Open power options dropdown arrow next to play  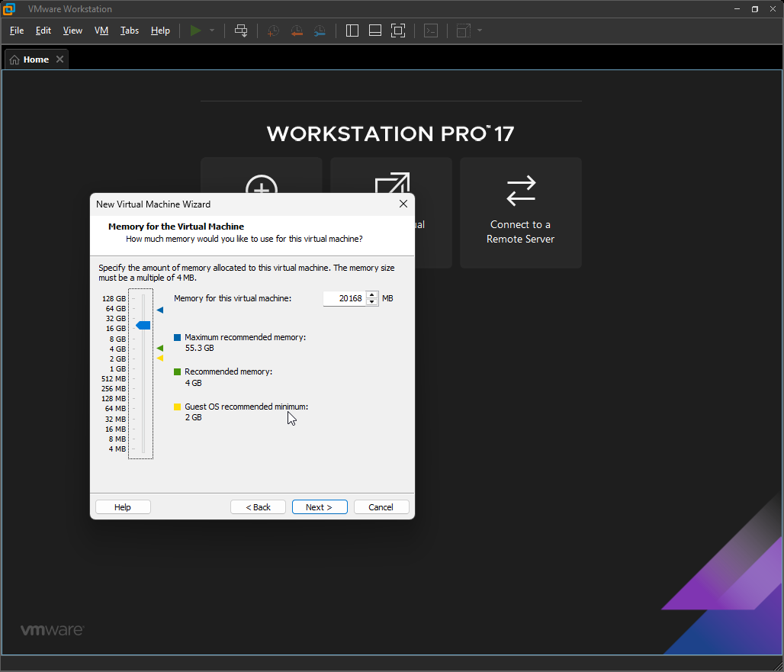212,31
